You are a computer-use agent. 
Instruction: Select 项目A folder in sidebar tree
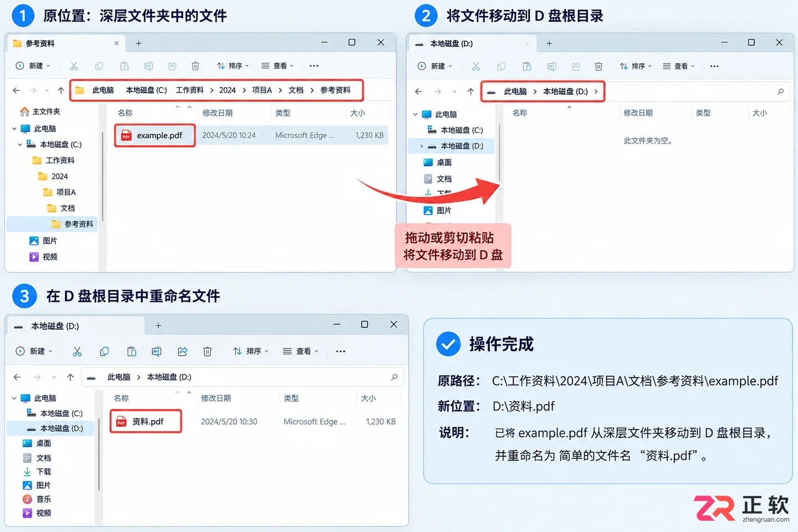click(x=60, y=192)
